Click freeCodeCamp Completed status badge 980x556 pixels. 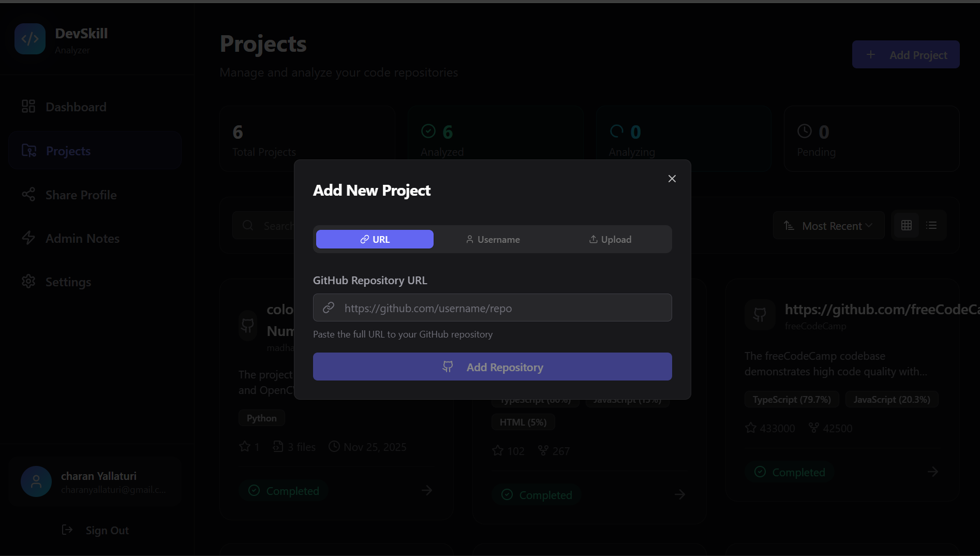[790, 472]
